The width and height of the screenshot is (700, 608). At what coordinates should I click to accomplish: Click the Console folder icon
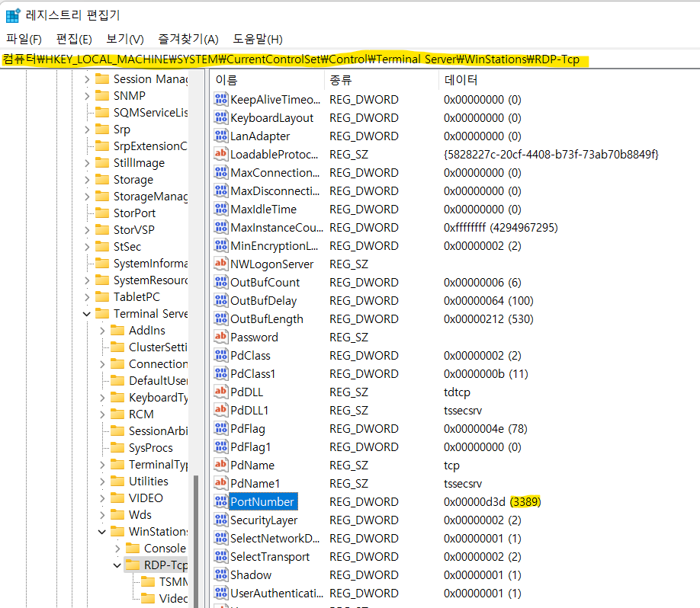pos(133,549)
